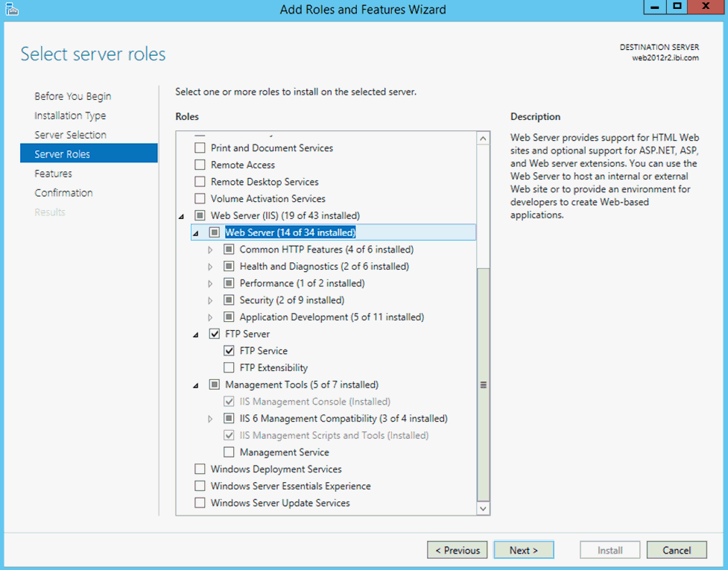Select IIS 6 Management Compatibility label

(344, 418)
